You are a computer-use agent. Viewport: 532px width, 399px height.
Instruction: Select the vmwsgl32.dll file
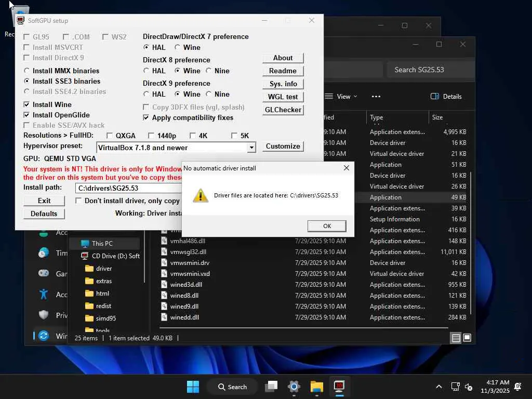click(x=188, y=252)
